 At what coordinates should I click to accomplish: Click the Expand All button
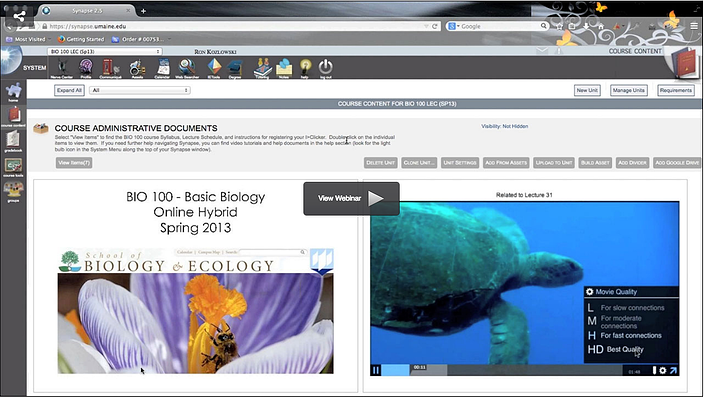click(69, 90)
